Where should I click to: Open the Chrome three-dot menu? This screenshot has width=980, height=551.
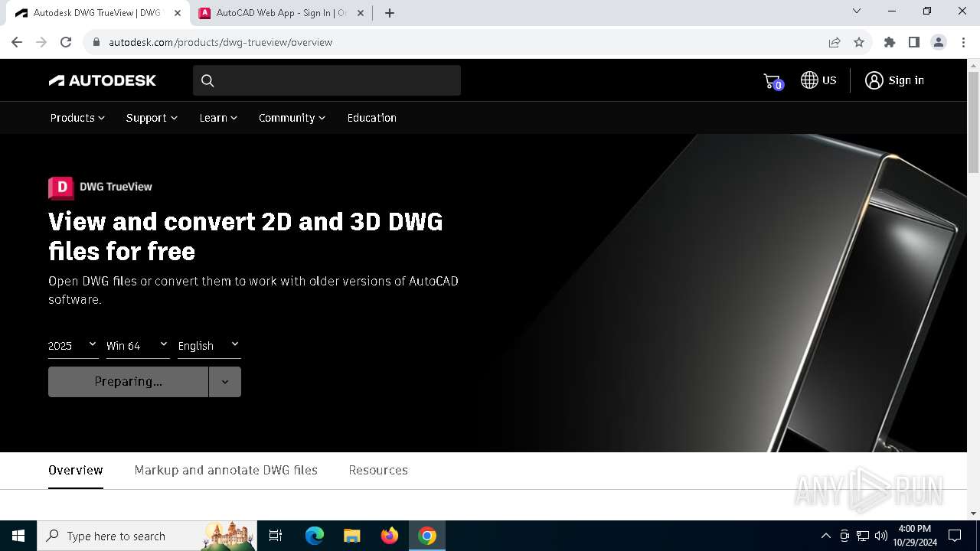coord(962,42)
